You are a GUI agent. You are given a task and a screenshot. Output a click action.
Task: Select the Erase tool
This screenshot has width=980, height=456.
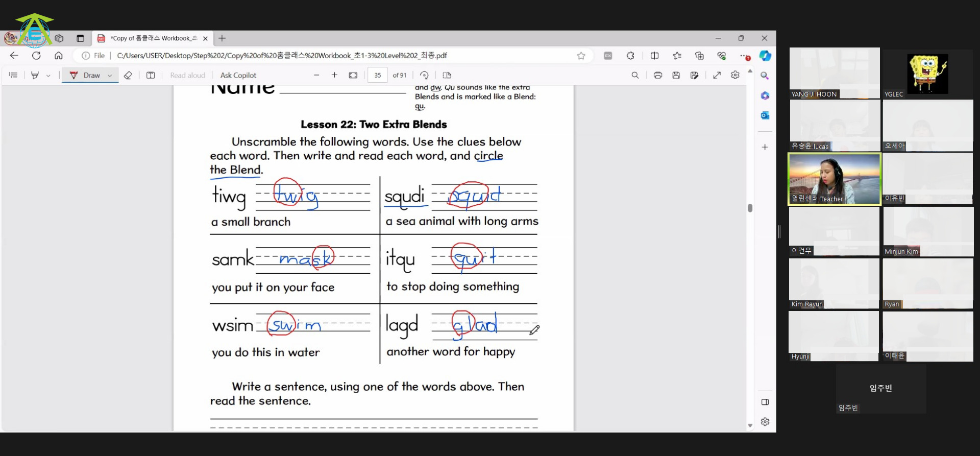[x=128, y=75]
